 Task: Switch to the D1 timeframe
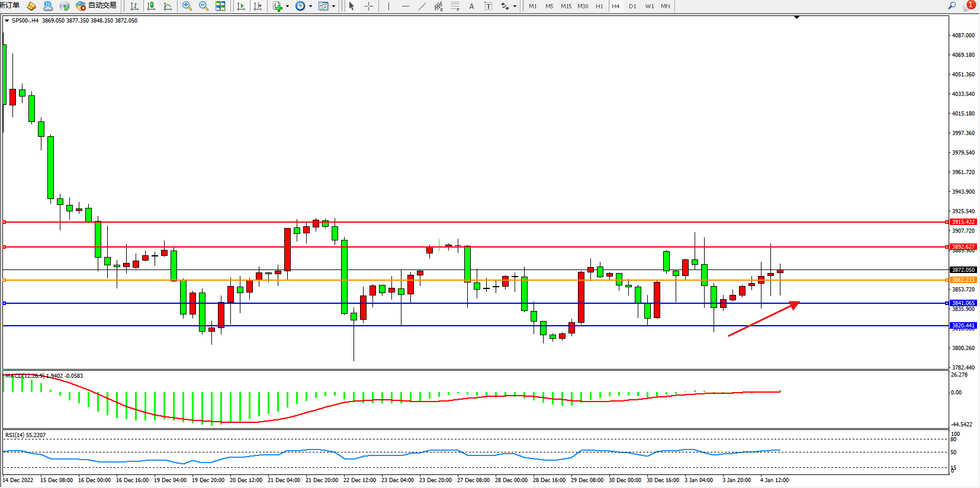click(632, 6)
